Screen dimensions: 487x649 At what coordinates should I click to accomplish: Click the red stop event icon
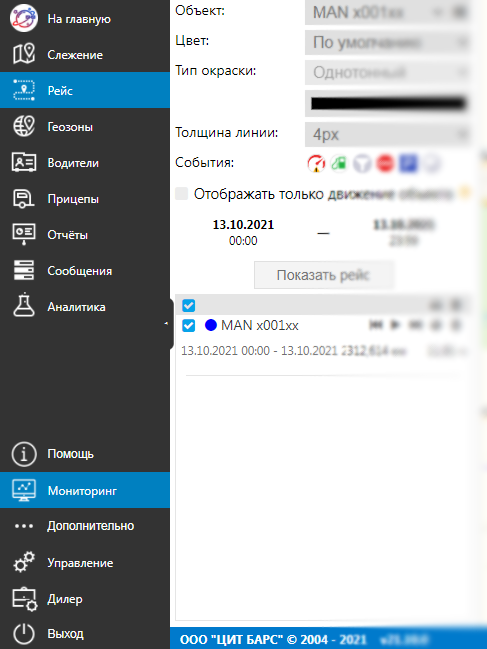385,163
